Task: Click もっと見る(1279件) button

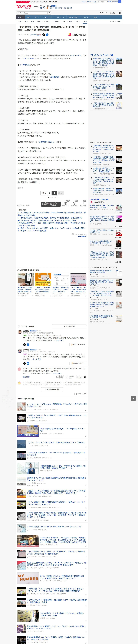Action: 52,389
